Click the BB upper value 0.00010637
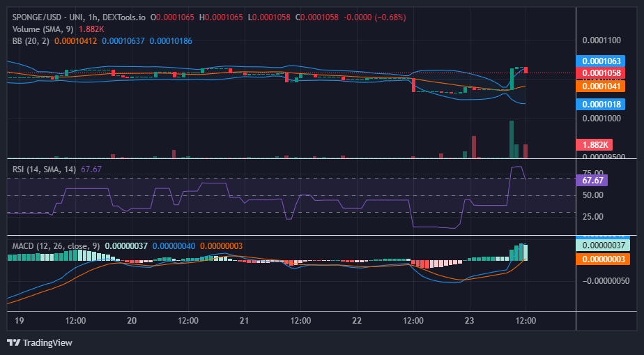 click(x=123, y=41)
